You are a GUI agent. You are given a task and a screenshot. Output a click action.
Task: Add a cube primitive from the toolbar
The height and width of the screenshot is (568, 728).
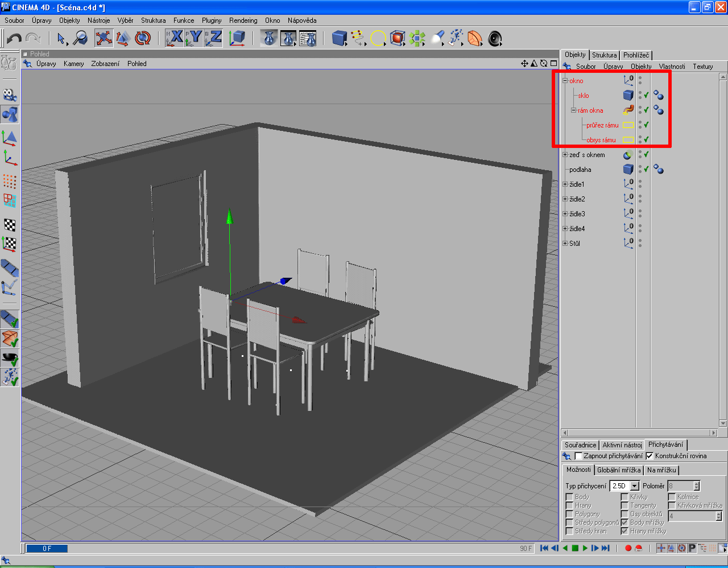(340, 38)
